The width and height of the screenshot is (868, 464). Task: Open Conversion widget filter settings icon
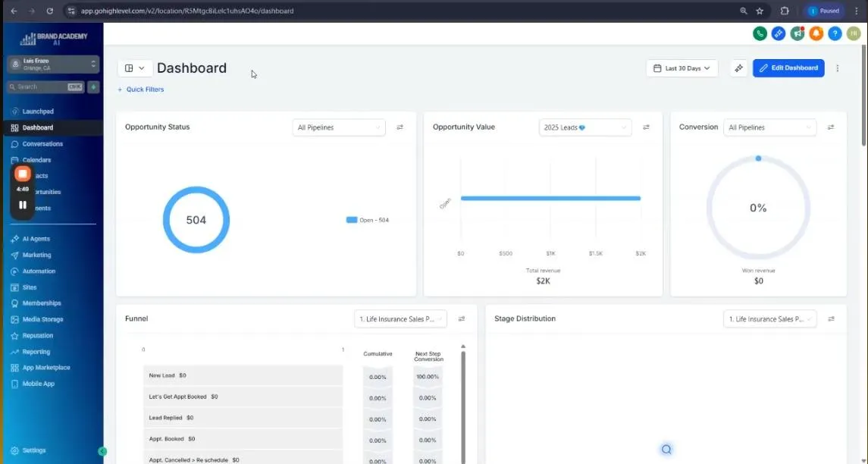tap(830, 127)
